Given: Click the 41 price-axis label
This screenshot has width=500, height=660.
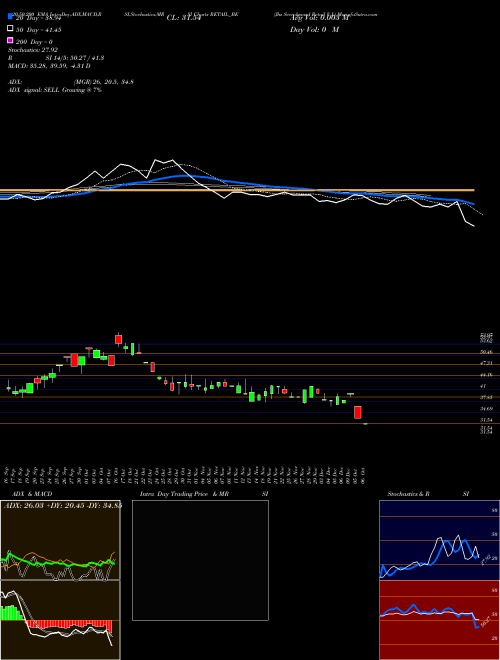Looking at the screenshot, I should click(x=483, y=386).
